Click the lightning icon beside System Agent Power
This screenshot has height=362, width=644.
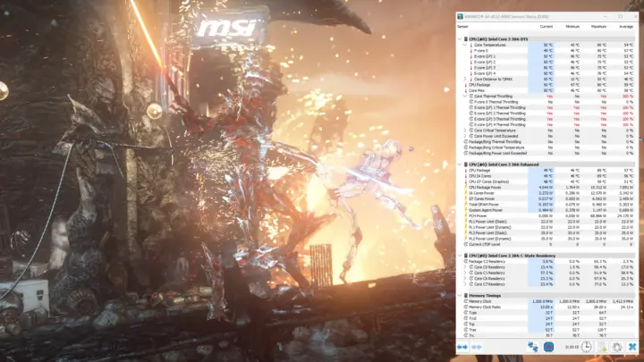466,210
